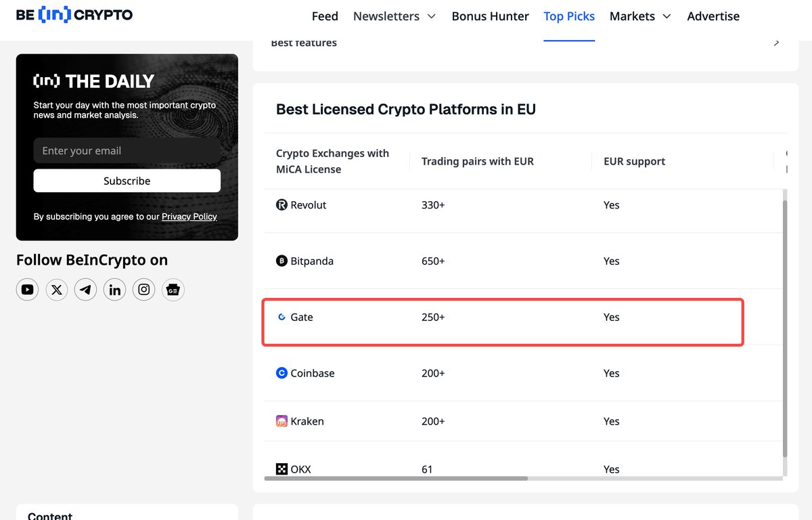
Task: Click Kraken exchange name
Action: pos(307,422)
